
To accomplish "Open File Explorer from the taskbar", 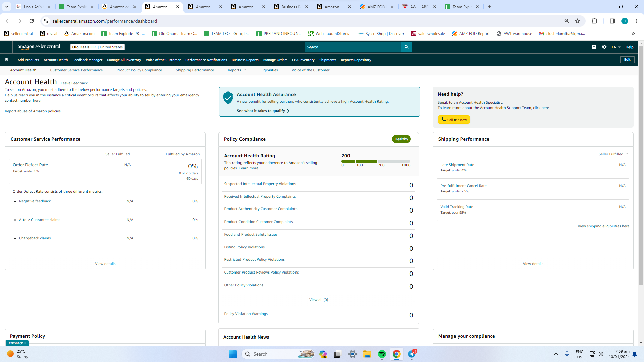I will (367, 354).
